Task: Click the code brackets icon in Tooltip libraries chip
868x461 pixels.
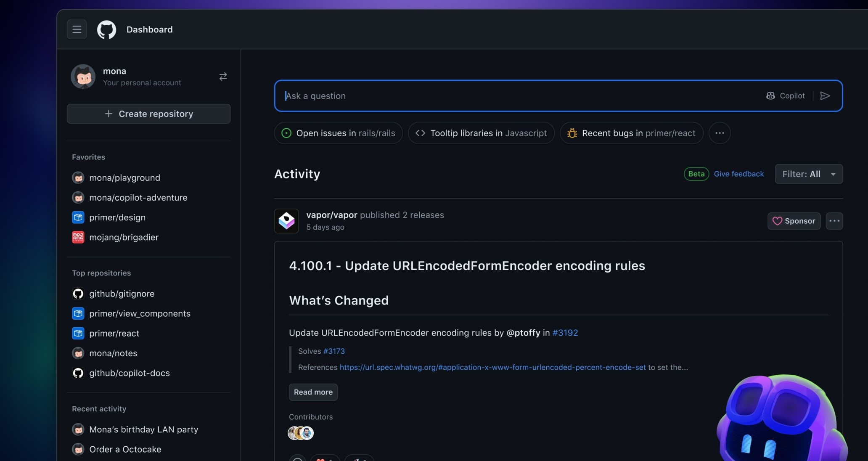Action: [420, 133]
